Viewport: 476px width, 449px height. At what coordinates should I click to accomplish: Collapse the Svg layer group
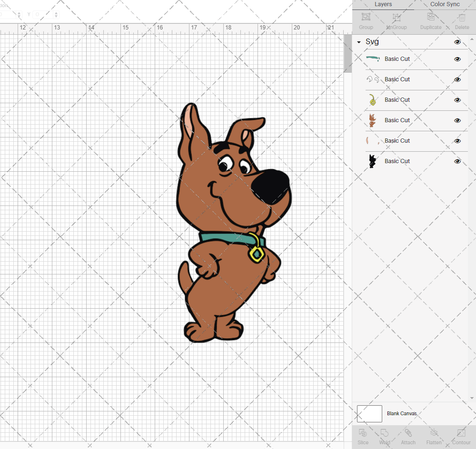(359, 42)
